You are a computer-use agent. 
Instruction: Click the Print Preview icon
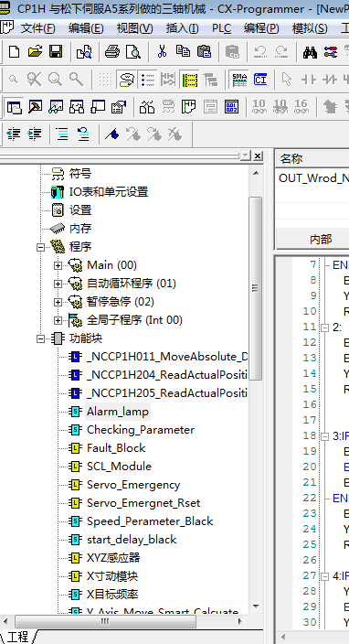(x=132, y=51)
